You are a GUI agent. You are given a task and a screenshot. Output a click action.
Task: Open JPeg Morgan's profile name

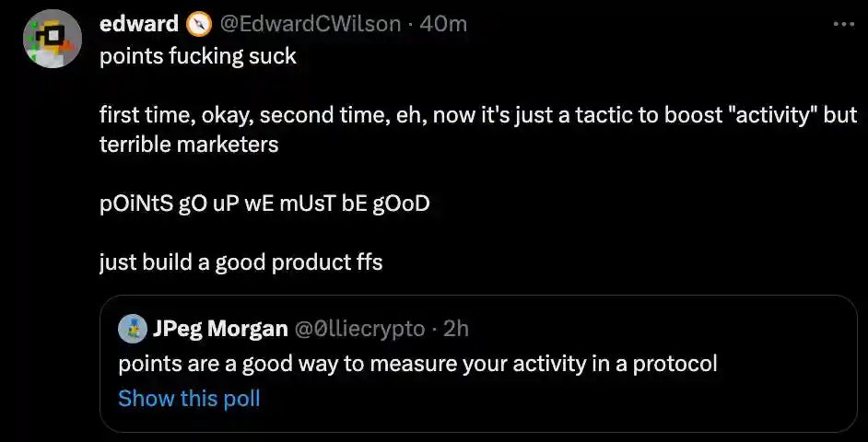click(x=221, y=329)
